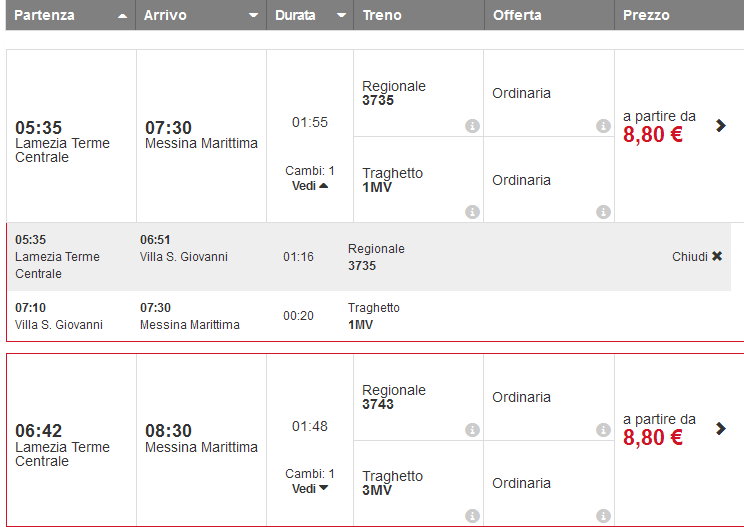Open price arrow for 06:42 departure
The image size is (744, 527).
(721, 429)
